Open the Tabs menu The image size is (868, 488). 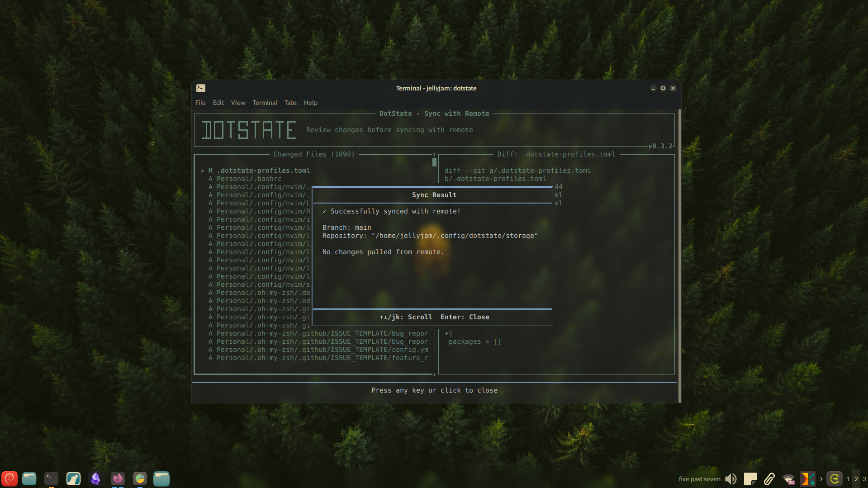(x=290, y=103)
